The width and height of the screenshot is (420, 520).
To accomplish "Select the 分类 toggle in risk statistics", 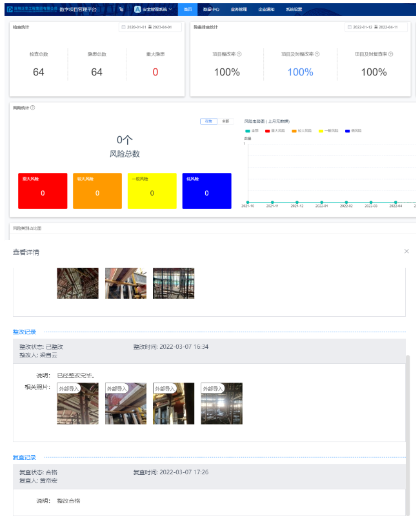I will pyautogui.click(x=208, y=121).
